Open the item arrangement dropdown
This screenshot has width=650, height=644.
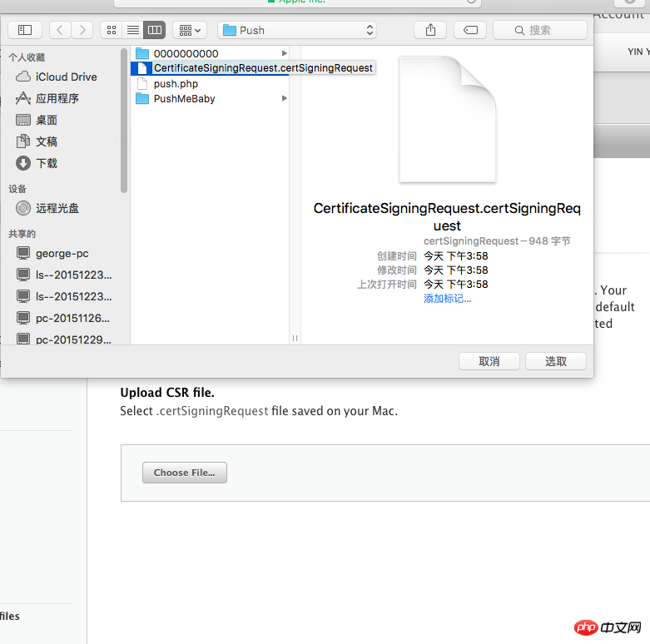click(x=190, y=30)
